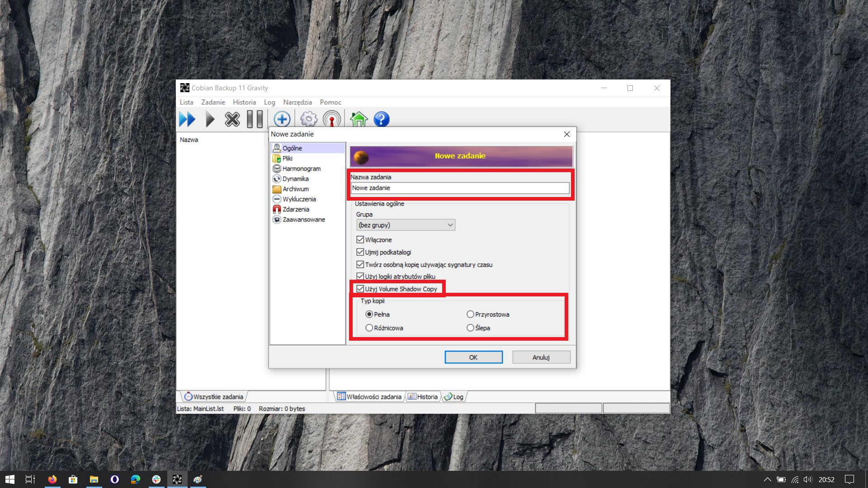Open the Harmonogram section in sidebar
The height and width of the screenshot is (488, 868).
(x=301, y=169)
